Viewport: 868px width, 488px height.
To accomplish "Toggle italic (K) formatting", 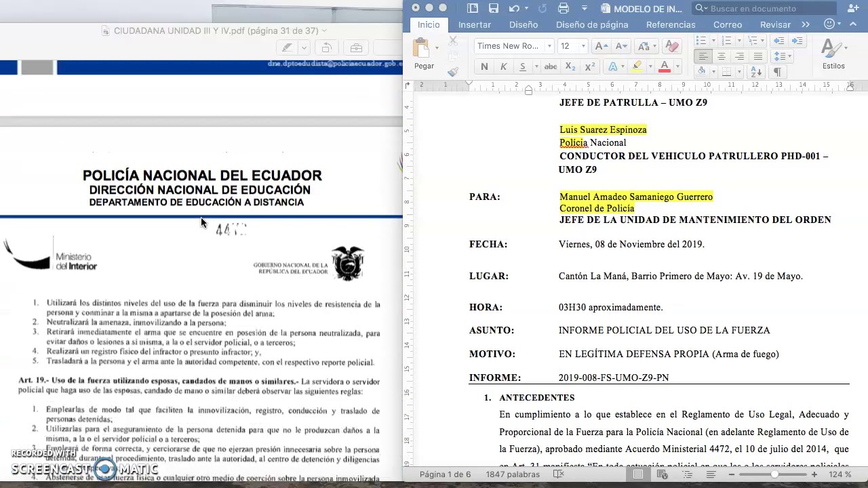I will [x=503, y=66].
